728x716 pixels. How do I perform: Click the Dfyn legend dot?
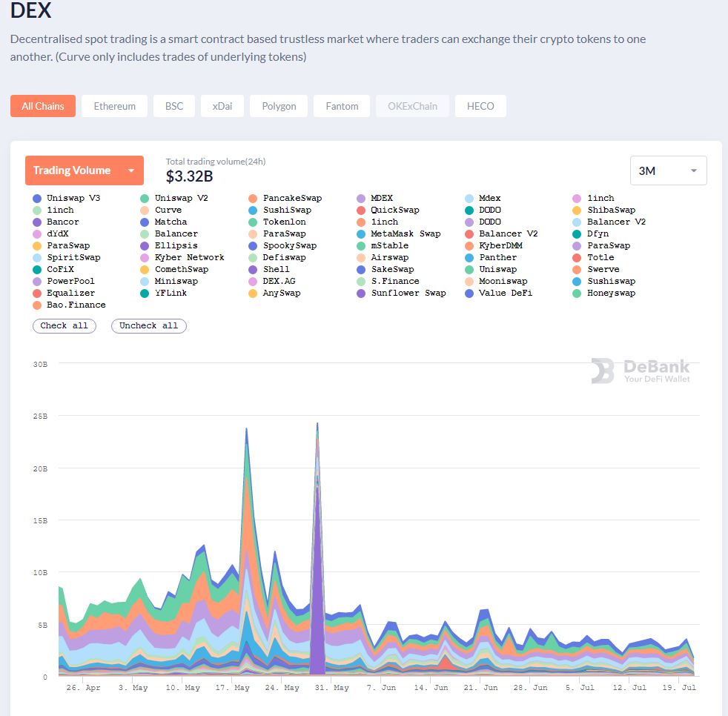(577, 234)
